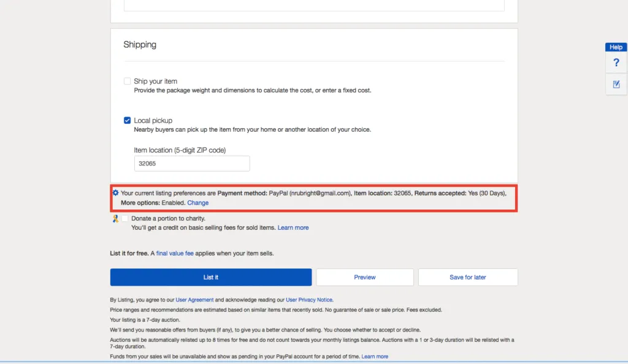The height and width of the screenshot is (364, 628).
Task: Click the Preview button
Action: coord(365,277)
